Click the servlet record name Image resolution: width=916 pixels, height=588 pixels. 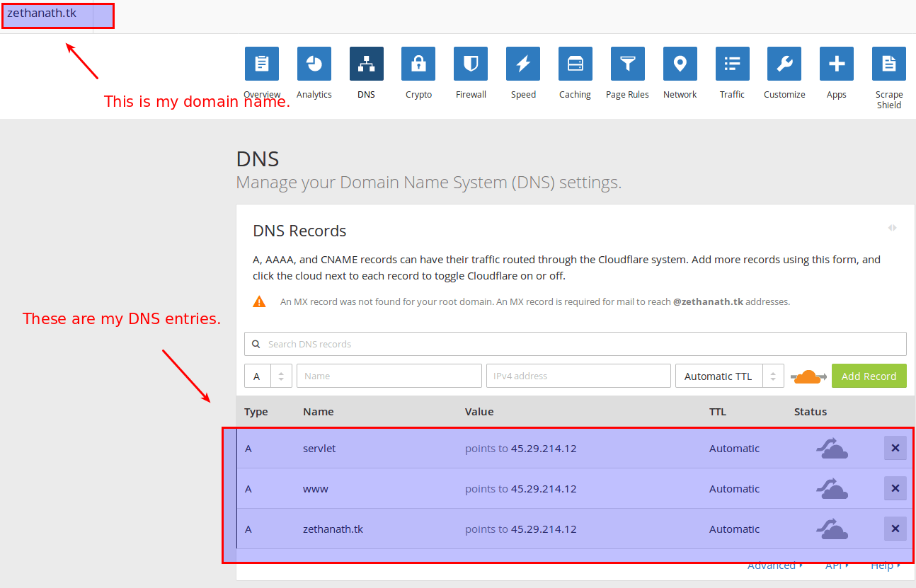coord(319,449)
